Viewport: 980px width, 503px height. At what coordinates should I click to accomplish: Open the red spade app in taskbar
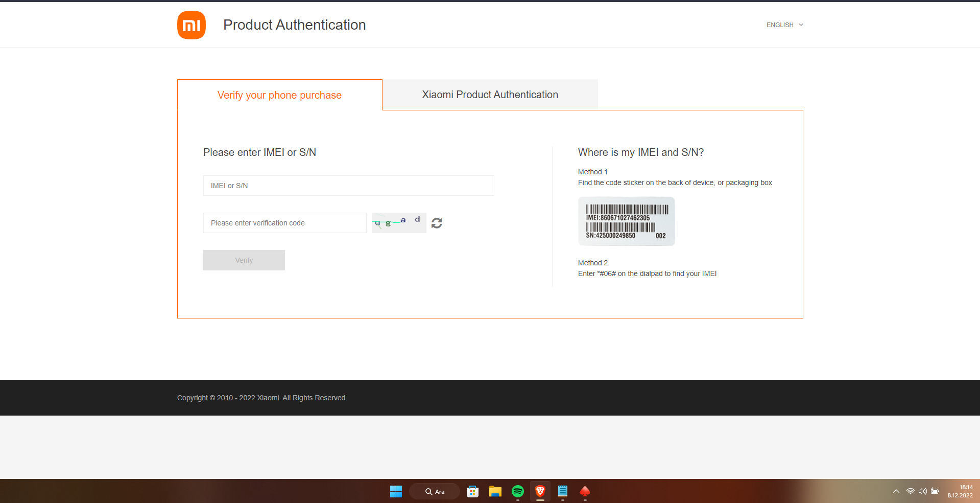[x=585, y=492]
